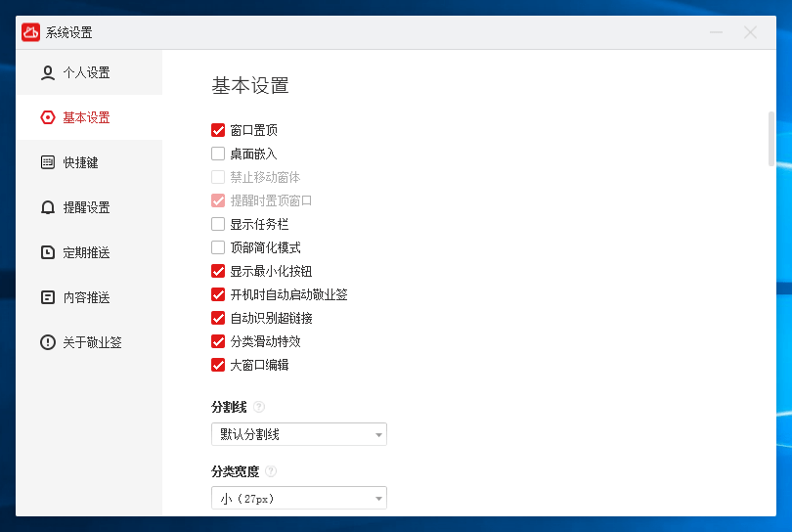This screenshot has width=792, height=532.
Task: Open the 个人设置 section
Action: click(x=89, y=72)
